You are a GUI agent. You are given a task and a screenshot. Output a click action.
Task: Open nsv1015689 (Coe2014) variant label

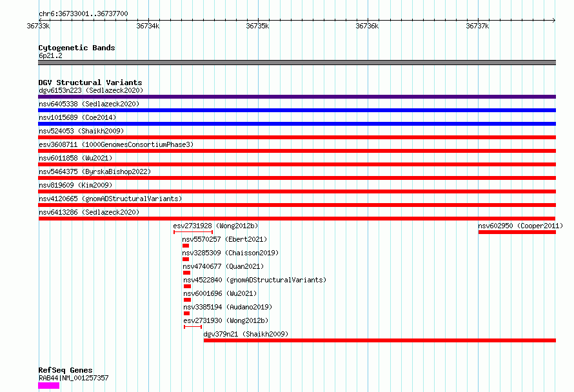pos(77,117)
